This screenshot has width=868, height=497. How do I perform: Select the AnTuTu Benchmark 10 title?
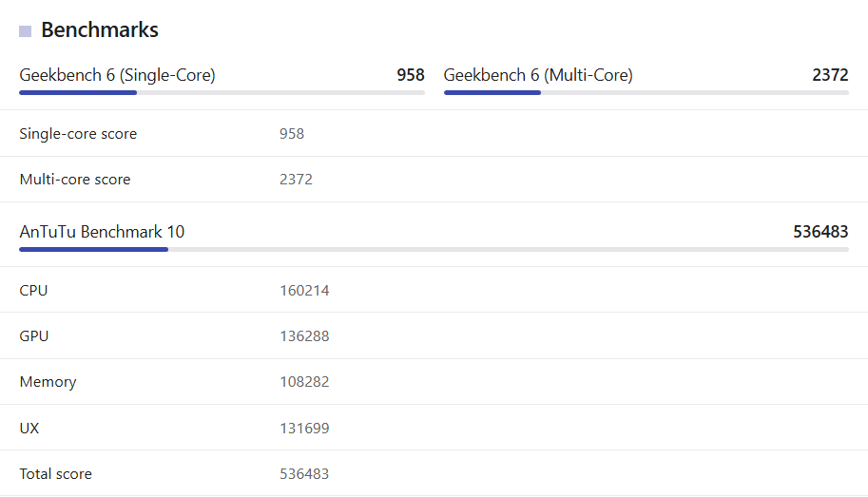(x=102, y=232)
